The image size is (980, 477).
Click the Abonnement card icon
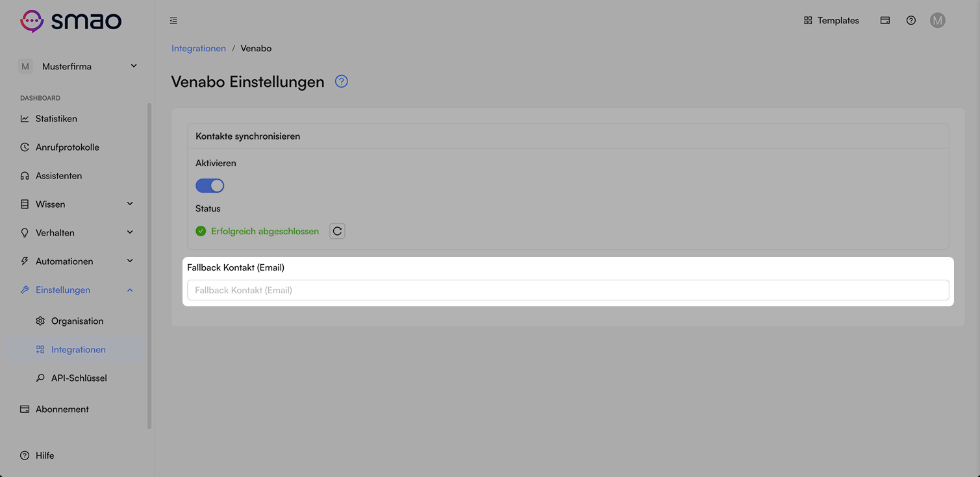click(25, 410)
